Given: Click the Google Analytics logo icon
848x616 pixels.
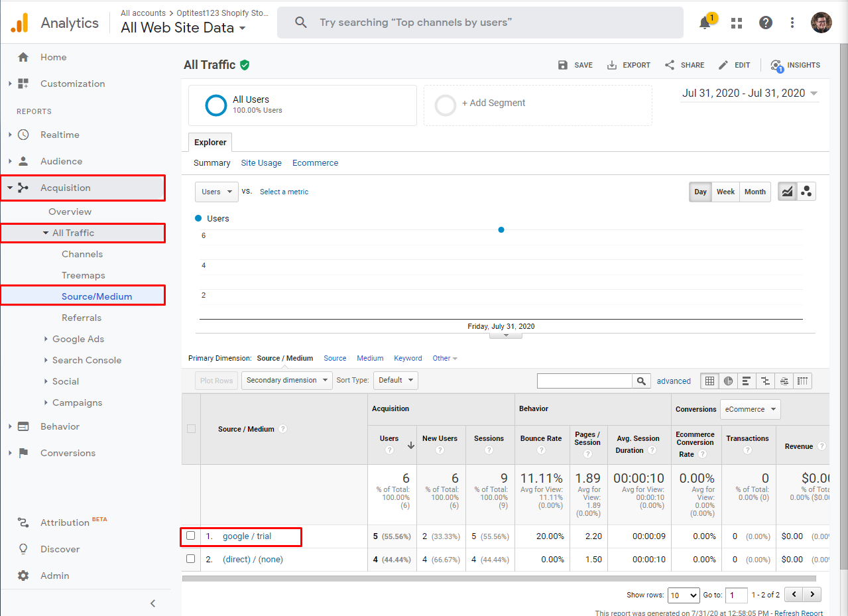Looking at the screenshot, I should pos(19,23).
